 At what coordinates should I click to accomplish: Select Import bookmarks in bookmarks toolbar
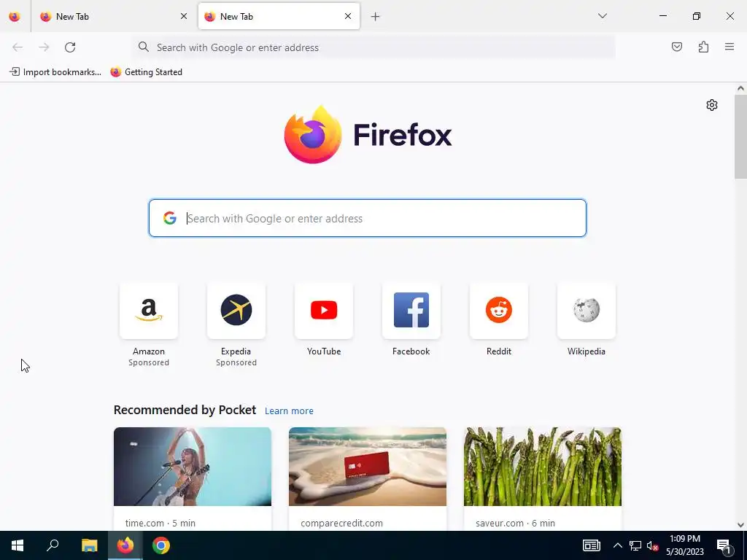[x=55, y=72]
